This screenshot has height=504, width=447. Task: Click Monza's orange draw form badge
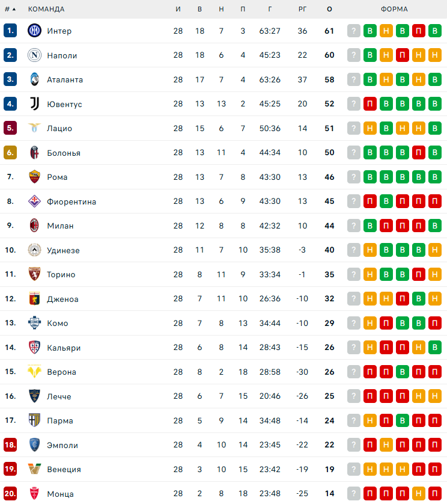(419, 494)
